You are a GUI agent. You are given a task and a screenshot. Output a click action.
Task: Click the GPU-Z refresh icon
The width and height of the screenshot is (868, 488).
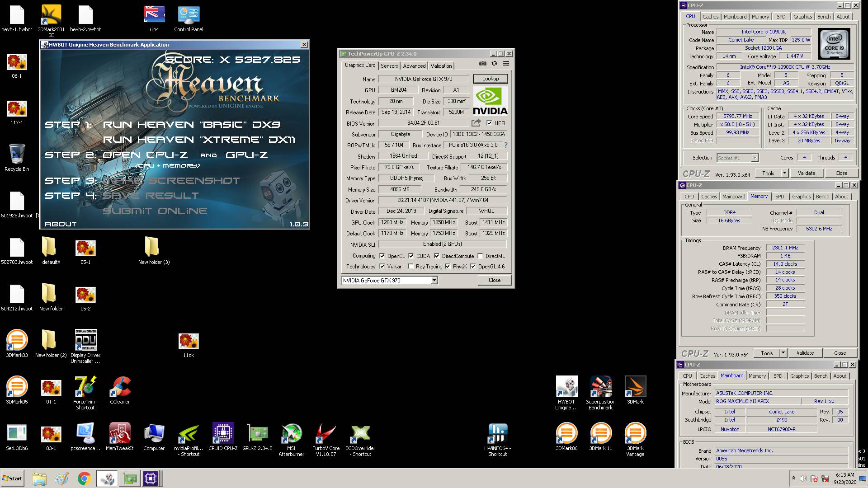click(495, 64)
